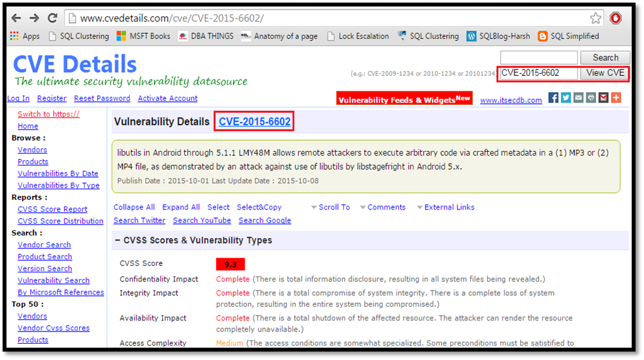This screenshot has width=644, height=360.
Task: Click Search Google link
Action: click(265, 221)
